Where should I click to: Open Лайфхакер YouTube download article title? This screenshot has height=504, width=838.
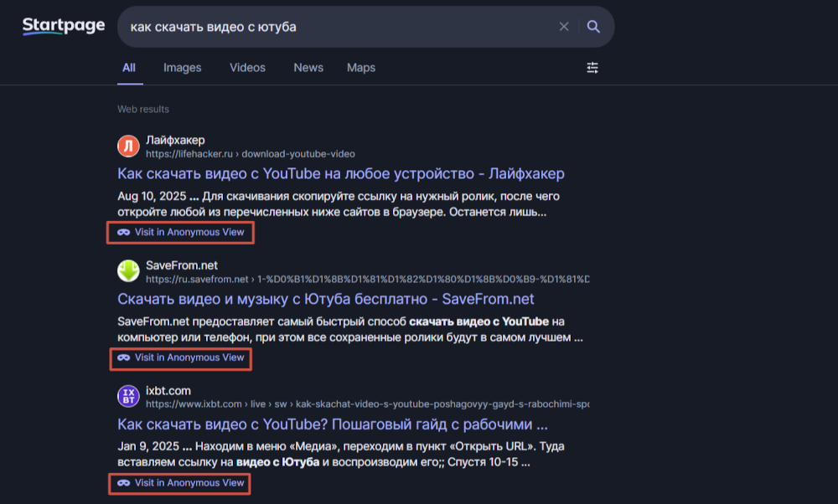click(341, 174)
